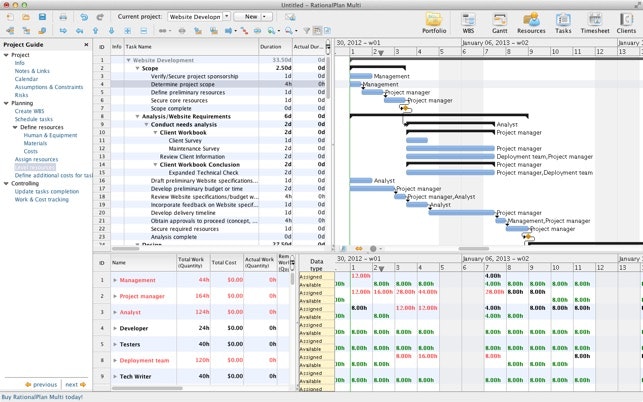Click the zoom out magnifier icon
The width and height of the screenshot is (643, 402).
[x=289, y=31]
